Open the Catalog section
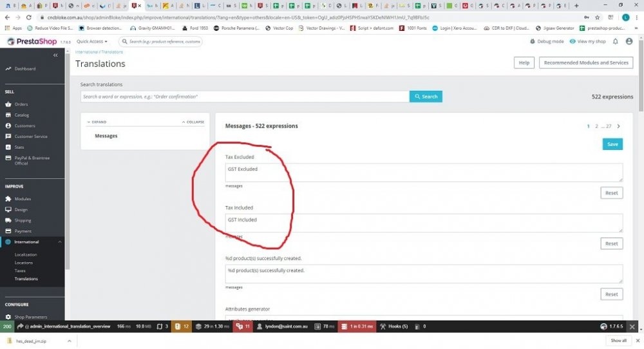 22,115
